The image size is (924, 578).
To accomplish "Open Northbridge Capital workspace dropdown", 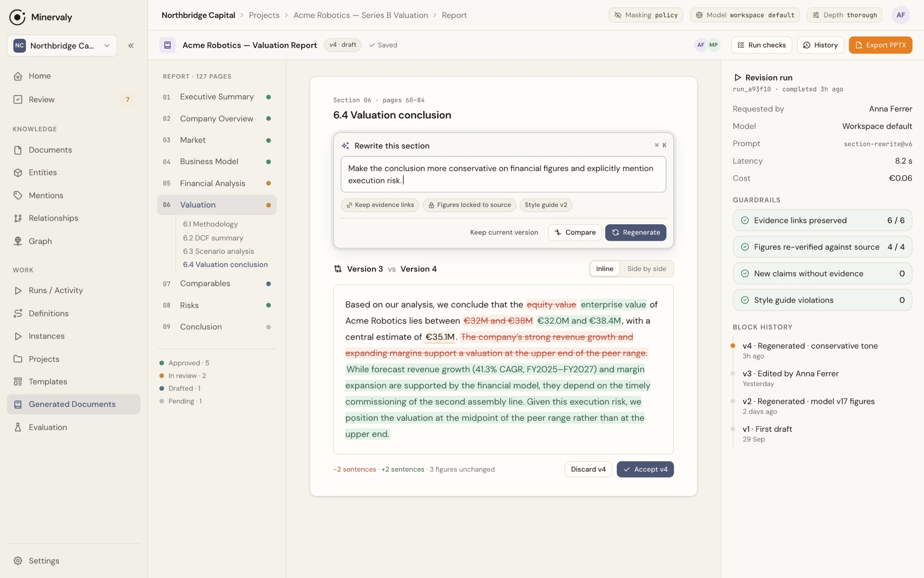I will pyautogui.click(x=62, y=45).
